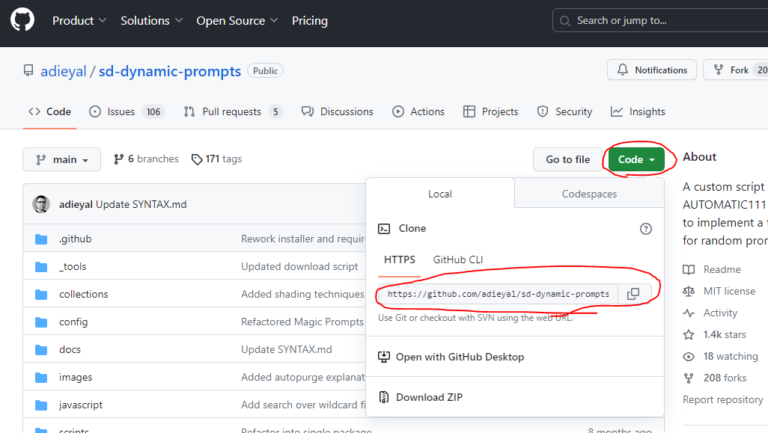768x433 pixels.
Task: Click the Go to file button
Action: click(567, 160)
